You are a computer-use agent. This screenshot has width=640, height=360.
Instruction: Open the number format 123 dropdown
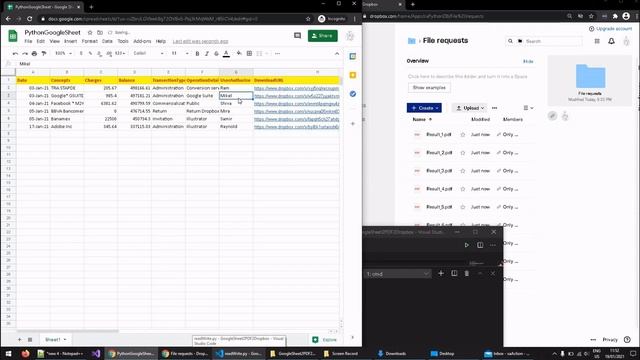point(120,53)
